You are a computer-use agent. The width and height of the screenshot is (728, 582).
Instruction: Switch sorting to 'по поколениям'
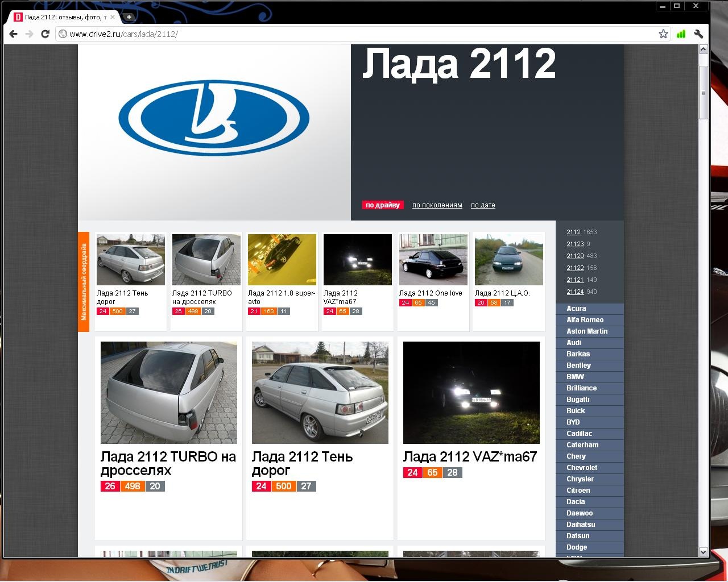(x=437, y=205)
